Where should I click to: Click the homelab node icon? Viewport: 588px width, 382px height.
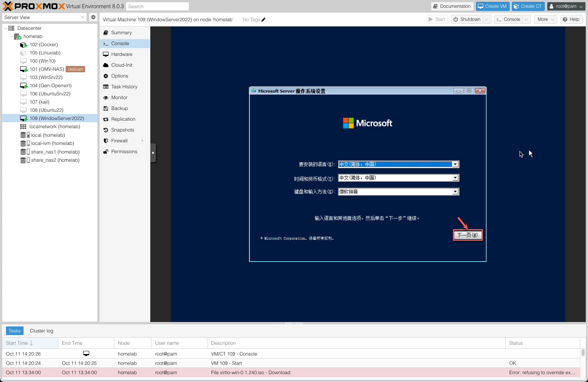pyautogui.click(x=18, y=37)
